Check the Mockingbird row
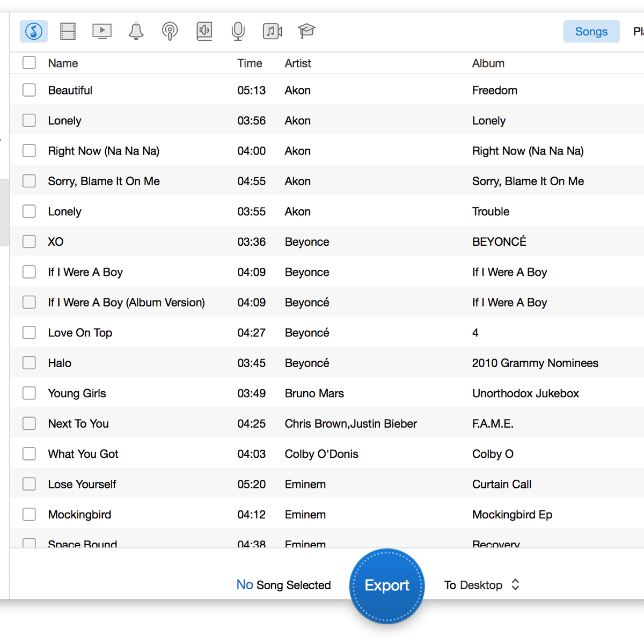Image resolution: width=644 pixels, height=644 pixels. [x=29, y=514]
